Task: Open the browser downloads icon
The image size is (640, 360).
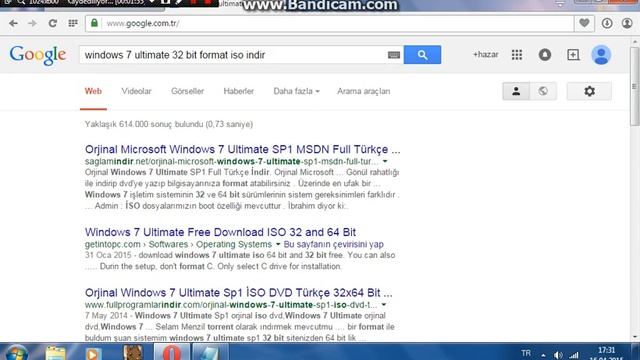Action: pos(607,23)
